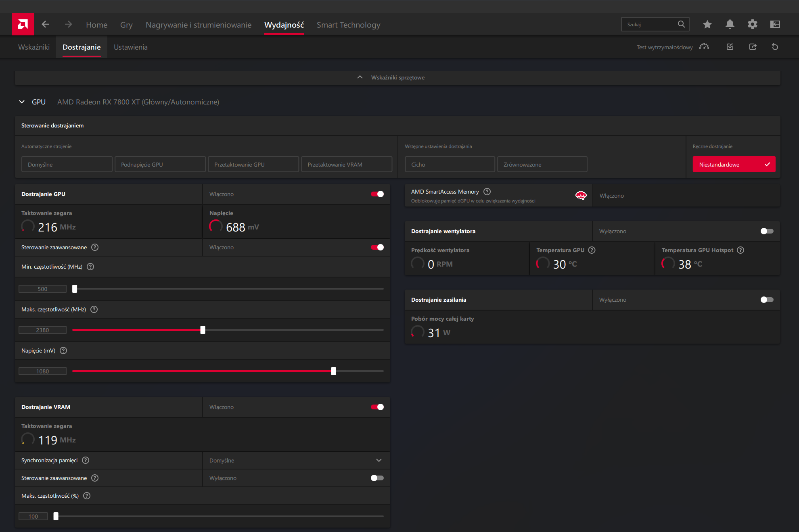
Task: Open the Smart Technology menu
Action: click(x=348, y=25)
